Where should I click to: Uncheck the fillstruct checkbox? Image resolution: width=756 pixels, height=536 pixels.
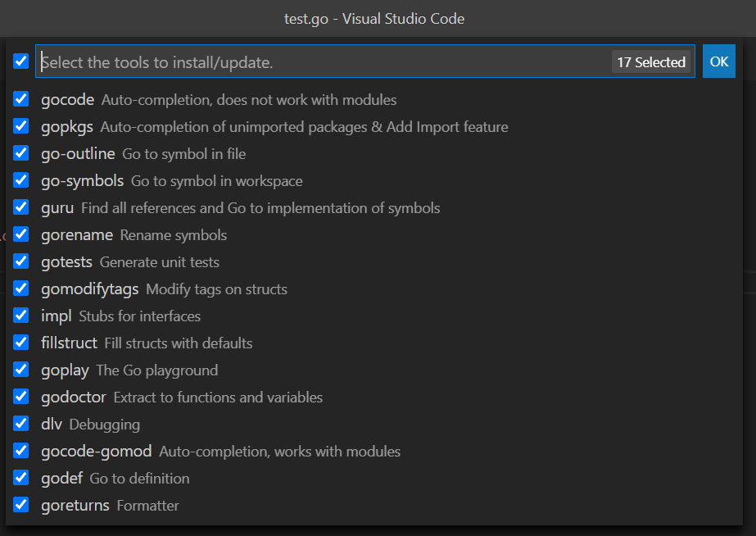[x=20, y=343]
